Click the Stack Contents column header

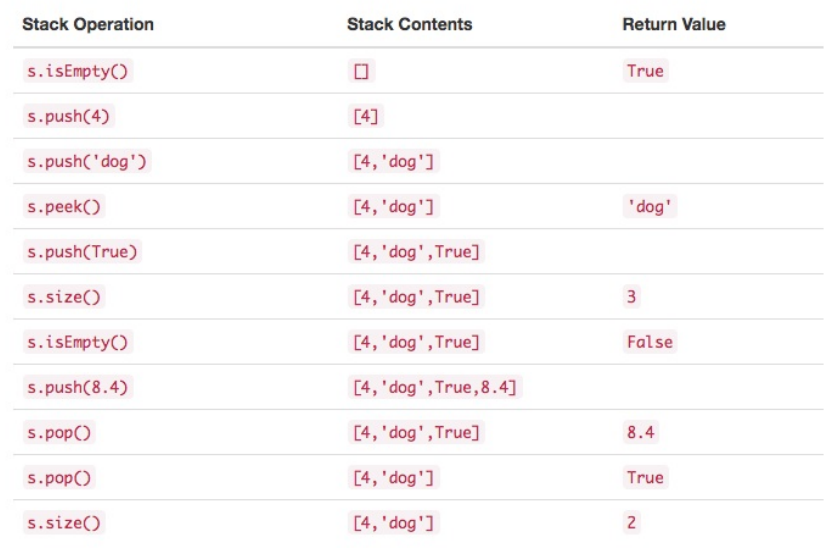click(409, 25)
